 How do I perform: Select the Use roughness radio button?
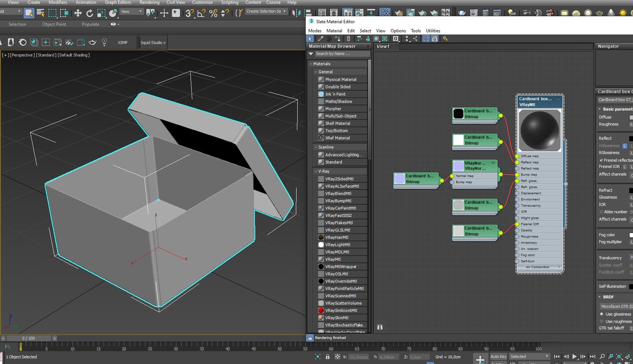(602, 321)
